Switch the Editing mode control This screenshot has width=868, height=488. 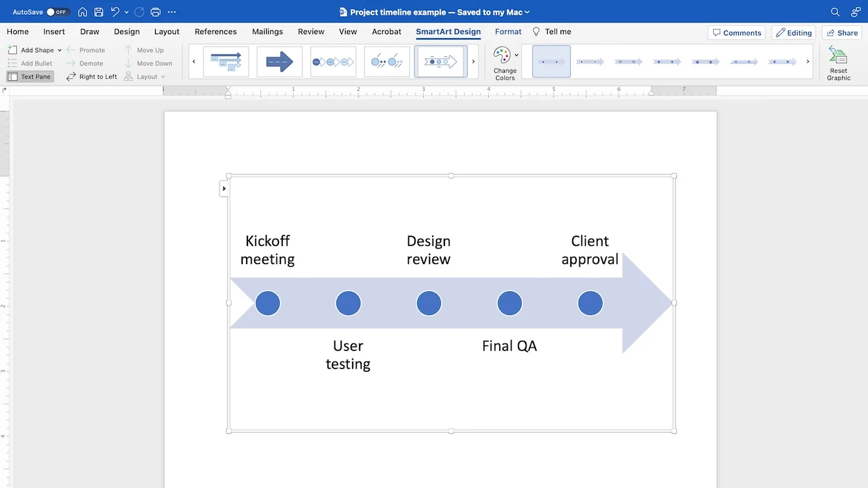pyautogui.click(x=793, y=32)
